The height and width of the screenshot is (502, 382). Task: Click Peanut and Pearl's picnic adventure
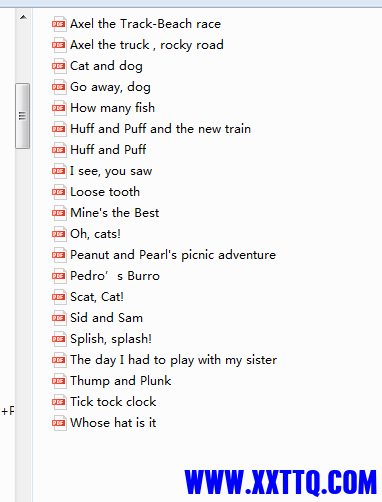point(173,255)
